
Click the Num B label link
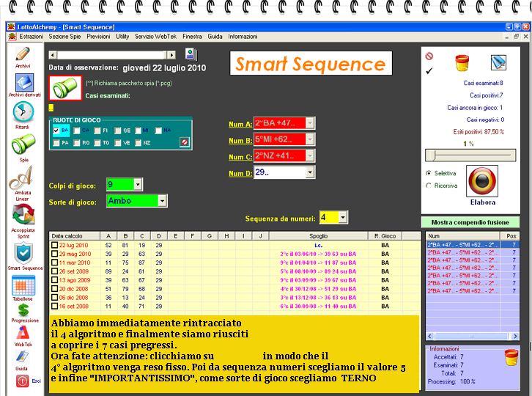click(x=240, y=141)
